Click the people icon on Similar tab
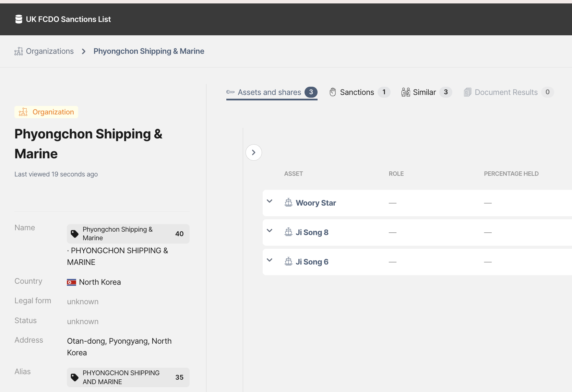This screenshot has width=572, height=392. click(x=406, y=92)
